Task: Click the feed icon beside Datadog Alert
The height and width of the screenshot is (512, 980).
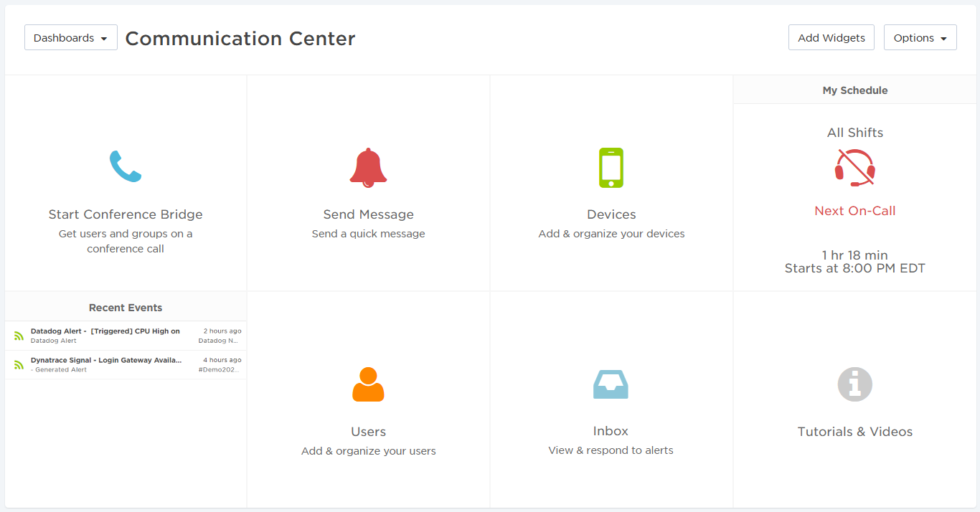Action: 19,336
